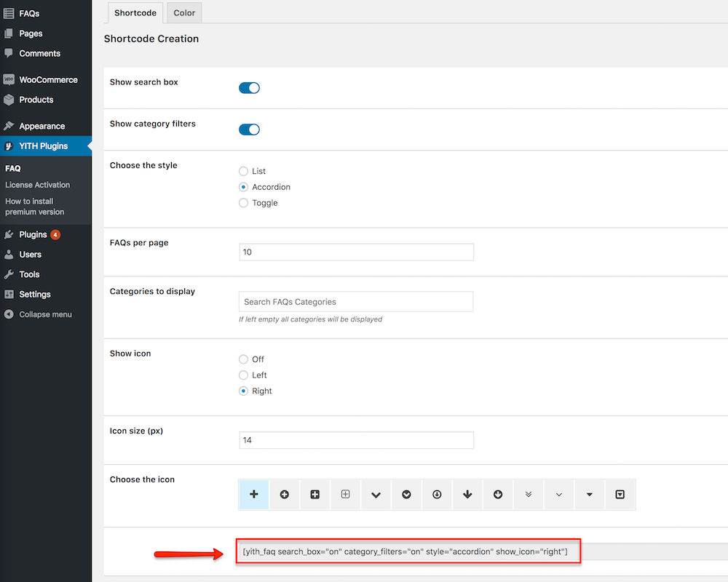Open Settings in the sidebar
This screenshot has width=728, height=582.
point(35,294)
